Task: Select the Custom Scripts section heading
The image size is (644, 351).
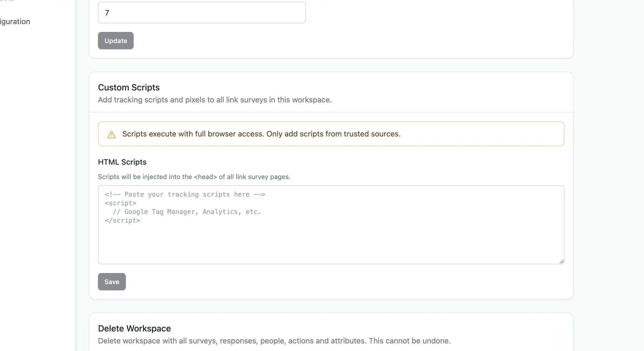Action: [x=129, y=87]
